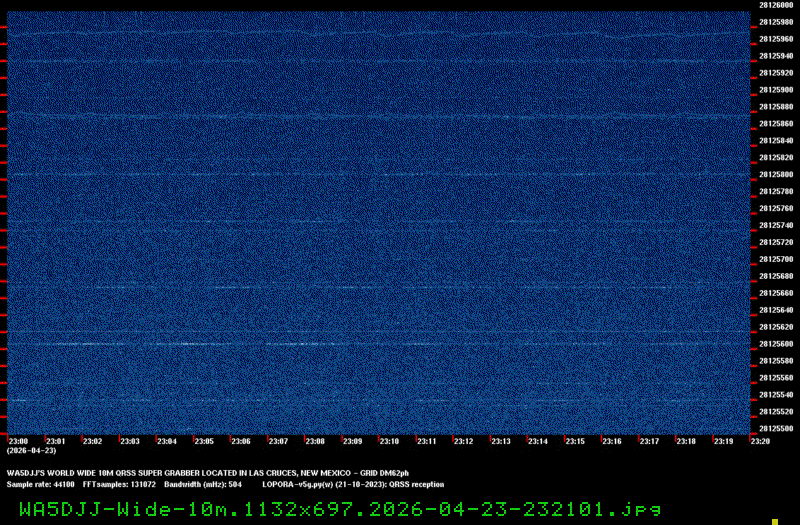Select the 23:05 time axis marker

pyautogui.click(x=204, y=441)
